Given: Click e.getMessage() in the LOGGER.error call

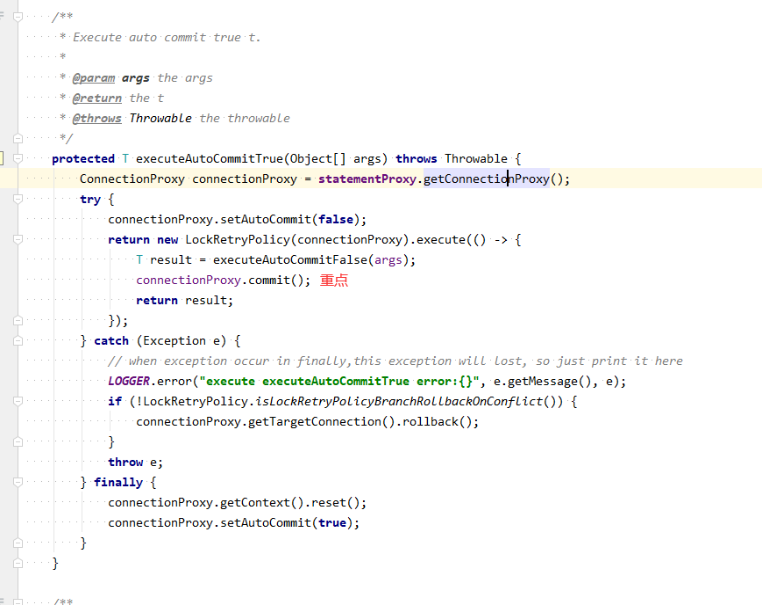Looking at the screenshot, I should click(x=542, y=381).
